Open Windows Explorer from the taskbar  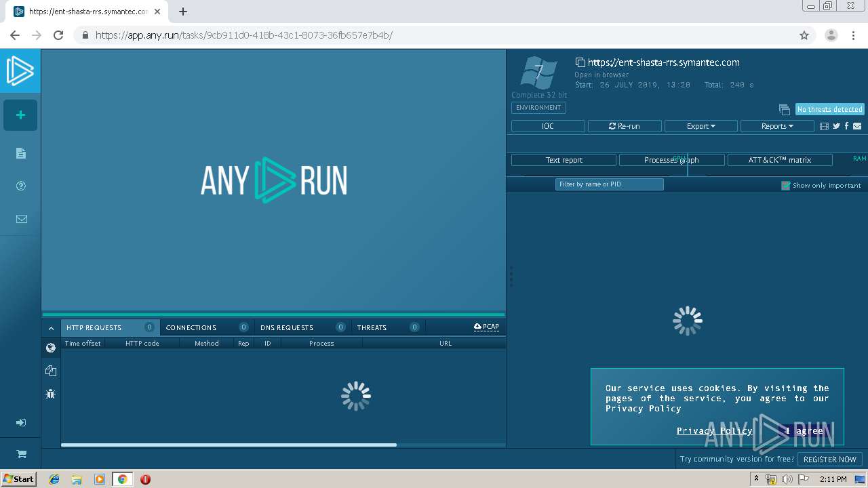pyautogui.click(x=77, y=479)
